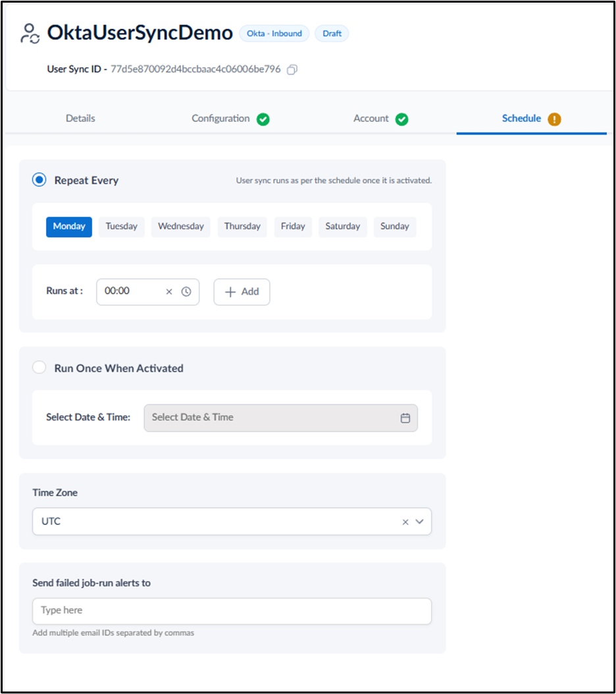Open the Details tab
The image size is (616, 694).
[x=80, y=118]
